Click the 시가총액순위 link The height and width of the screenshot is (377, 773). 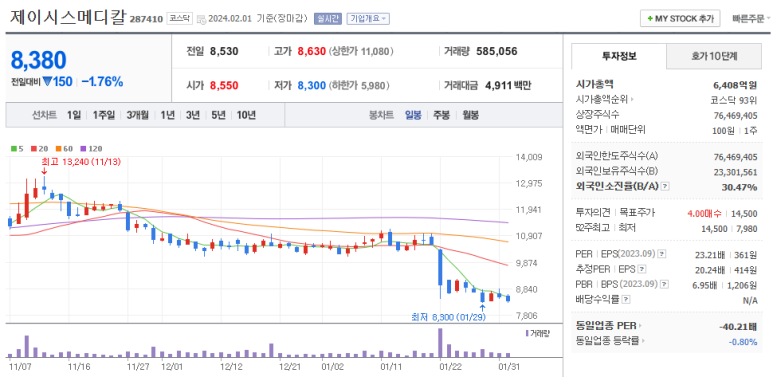click(x=601, y=100)
